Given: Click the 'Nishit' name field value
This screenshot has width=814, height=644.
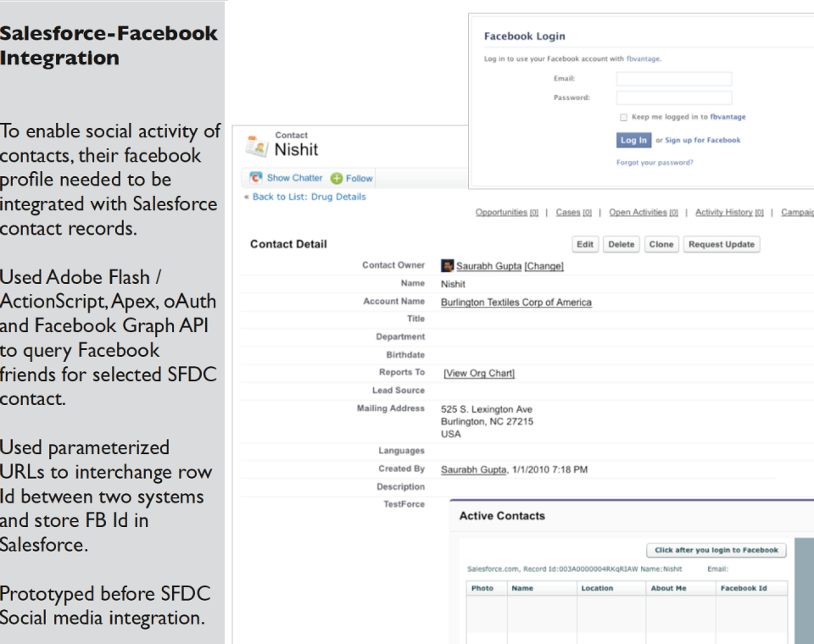Looking at the screenshot, I should coord(453,285).
